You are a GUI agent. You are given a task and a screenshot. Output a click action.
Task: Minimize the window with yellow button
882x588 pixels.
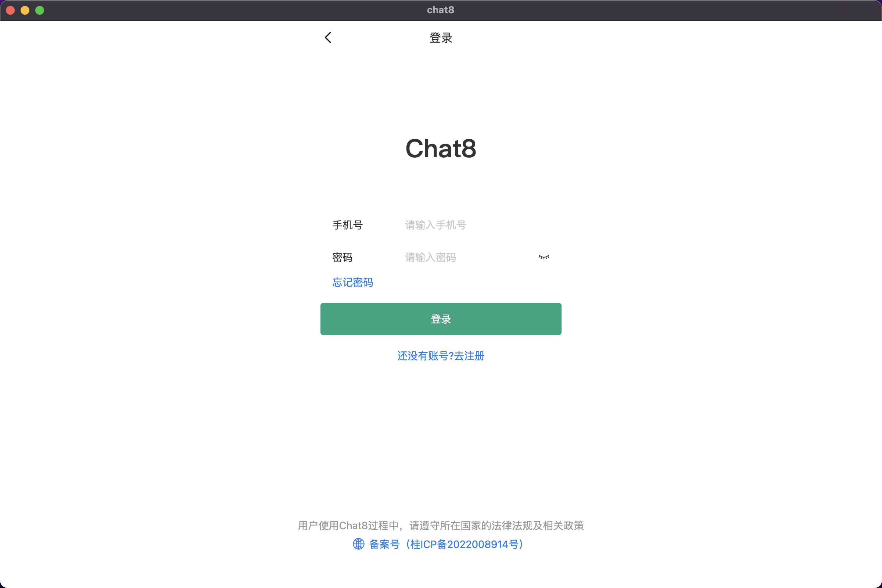25,10
